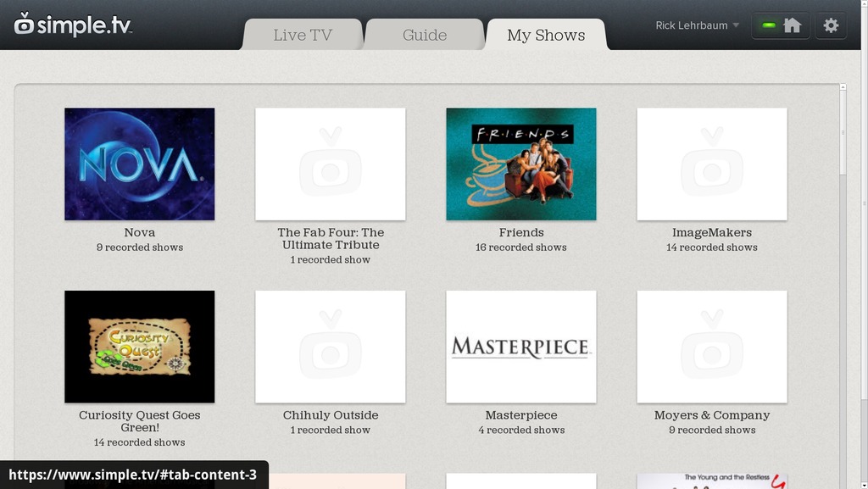Open the Chihuly Outside placeholder thumbnail

331,347
